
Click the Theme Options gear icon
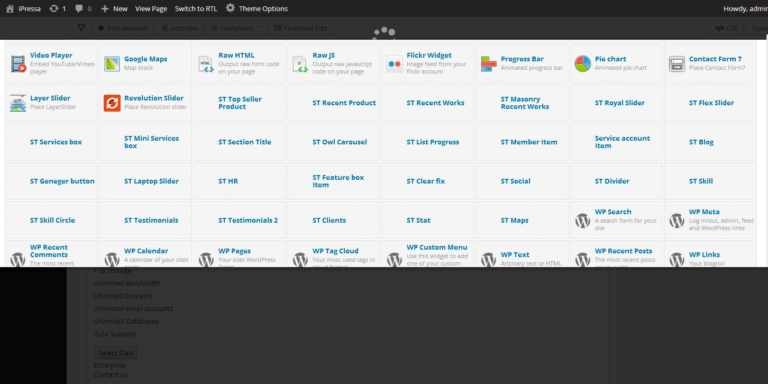(230, 8)
